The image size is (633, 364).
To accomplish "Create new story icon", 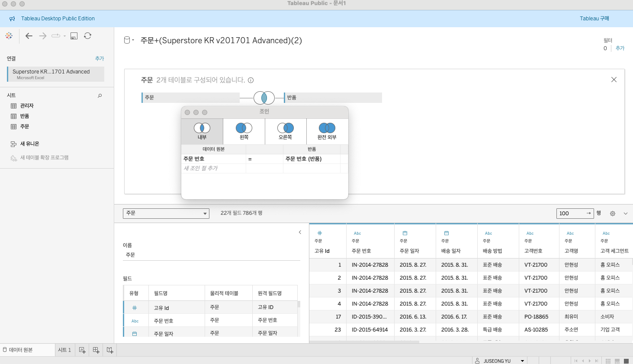I will (110, 350).
